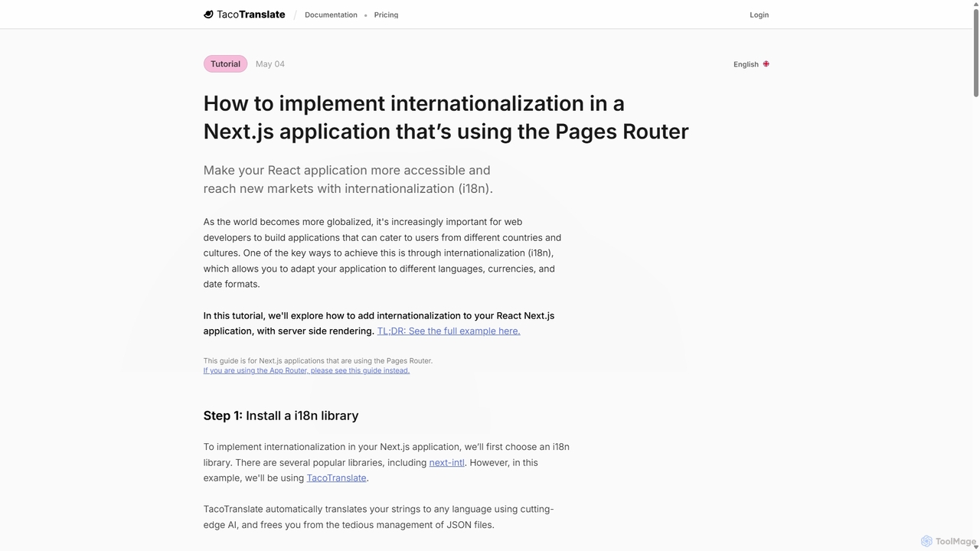The width and height of the screenshot is (980, 551).
Task: Select the pink Tutorial tag
Action: coord(225,64)
